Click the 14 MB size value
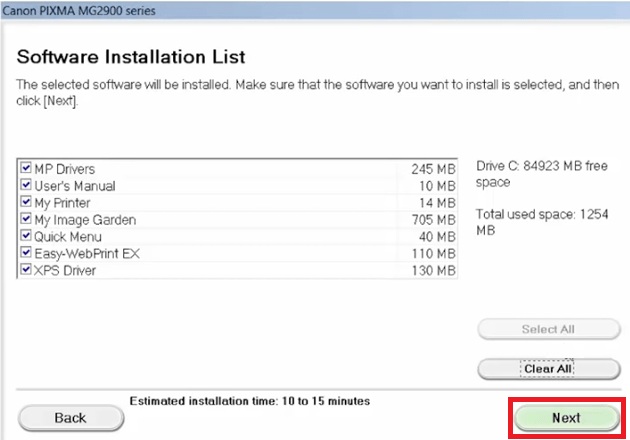Screen dimensions: 630x440 point(438,203)
